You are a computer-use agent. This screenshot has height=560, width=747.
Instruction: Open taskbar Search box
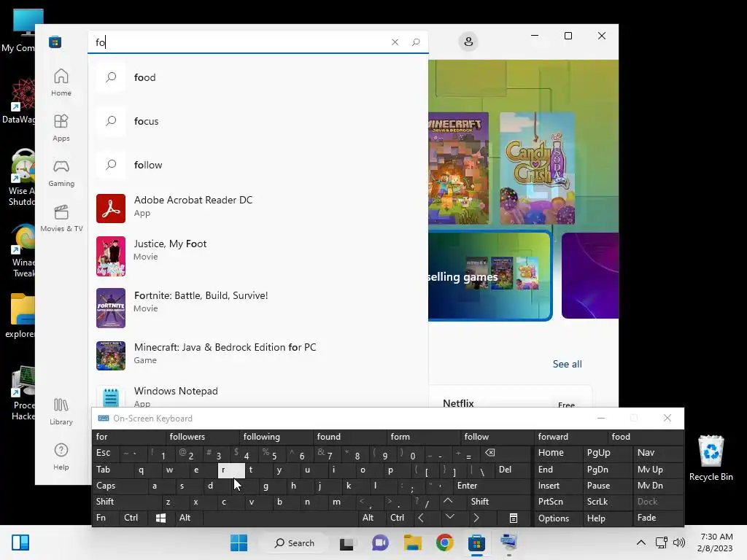pos(295,542)
